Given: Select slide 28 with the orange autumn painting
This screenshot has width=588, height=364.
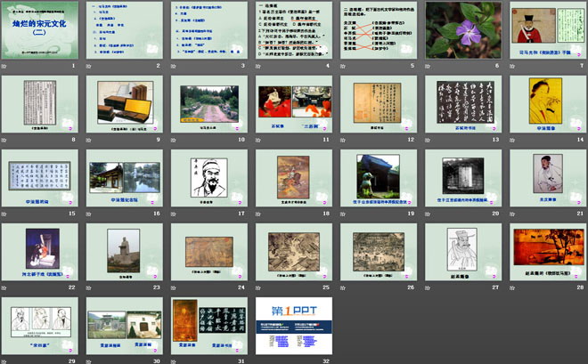Looking at the screenshot, I should [546, 251].
